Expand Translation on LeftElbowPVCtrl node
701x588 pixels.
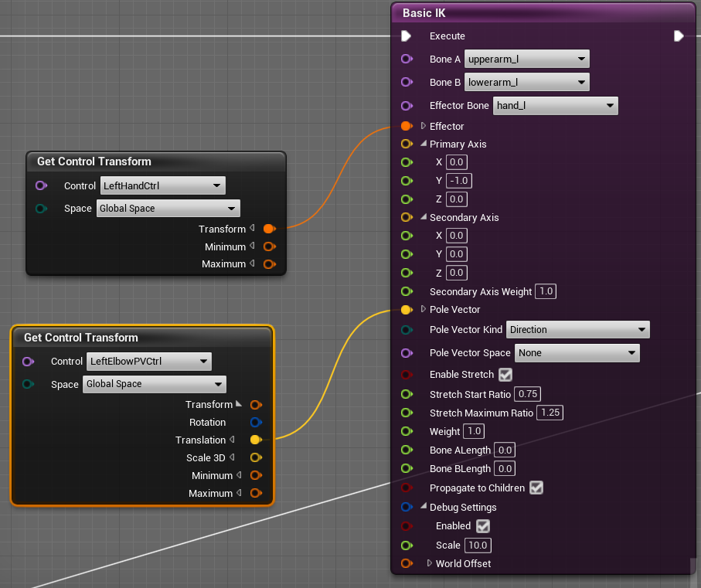click(232, 439)
